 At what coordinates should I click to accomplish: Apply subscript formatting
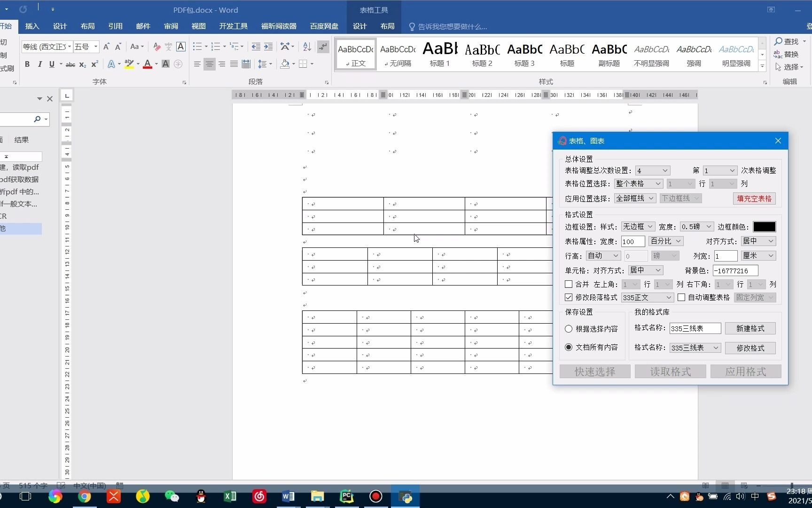82,64
